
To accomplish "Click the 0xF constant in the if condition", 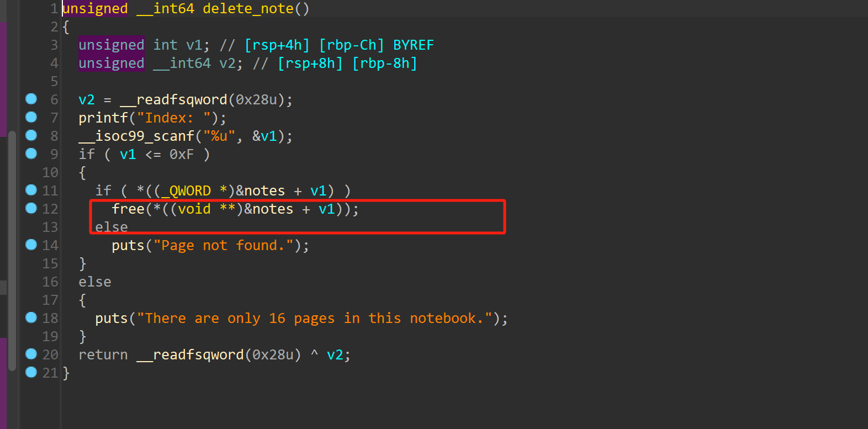I will coord(182,155).
